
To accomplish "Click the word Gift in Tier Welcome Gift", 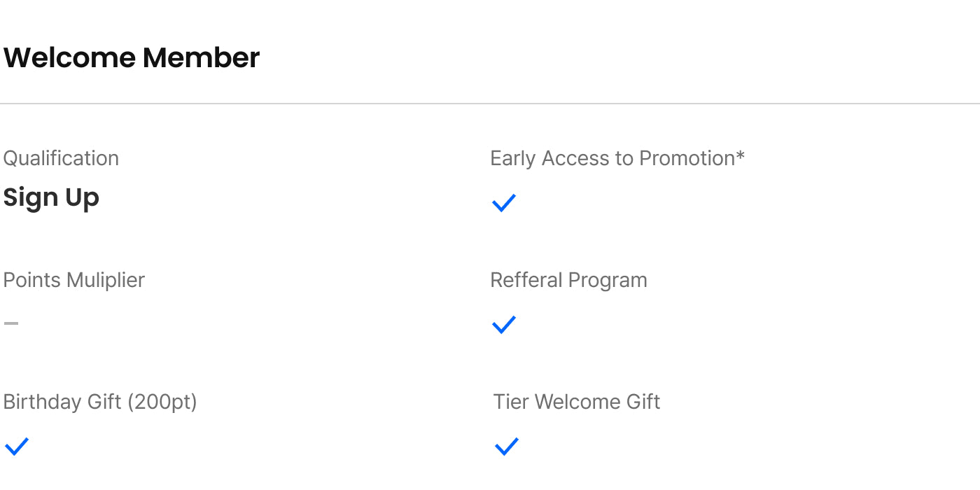I will click(643, 402).
